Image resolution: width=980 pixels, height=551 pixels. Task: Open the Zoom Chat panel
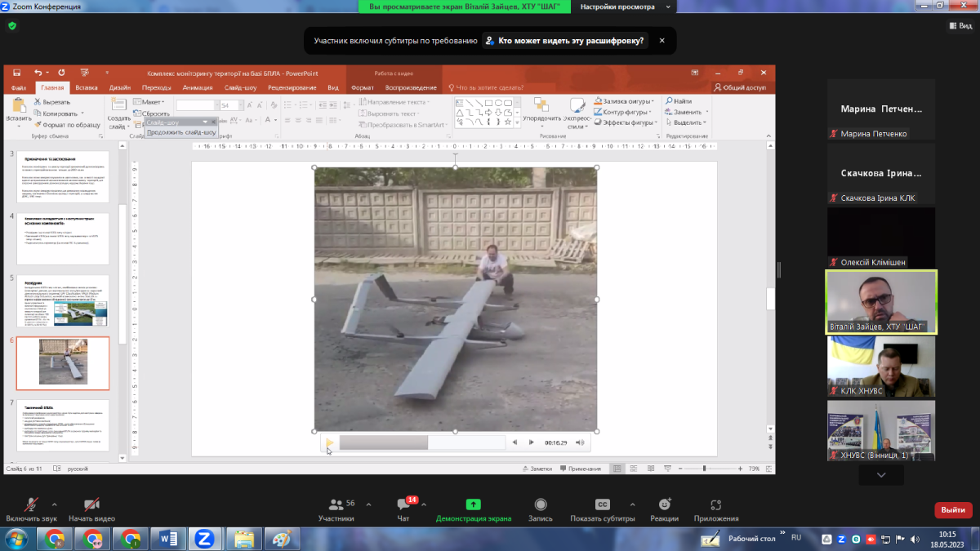[x=403, y=505]
